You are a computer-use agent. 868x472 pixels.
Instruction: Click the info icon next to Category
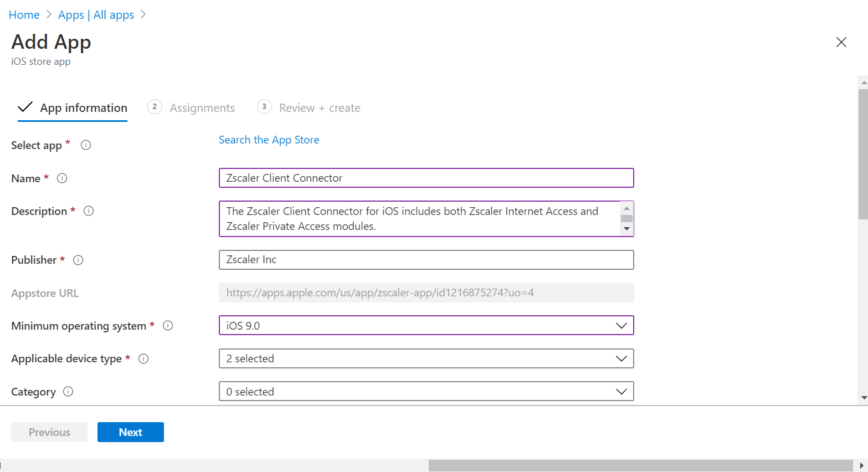(68, 391)
